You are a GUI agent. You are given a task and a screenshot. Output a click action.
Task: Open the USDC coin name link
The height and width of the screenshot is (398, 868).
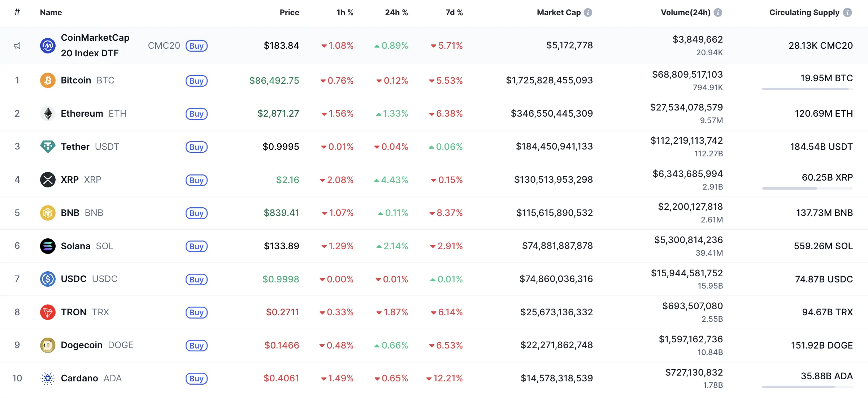coord(74,279)
